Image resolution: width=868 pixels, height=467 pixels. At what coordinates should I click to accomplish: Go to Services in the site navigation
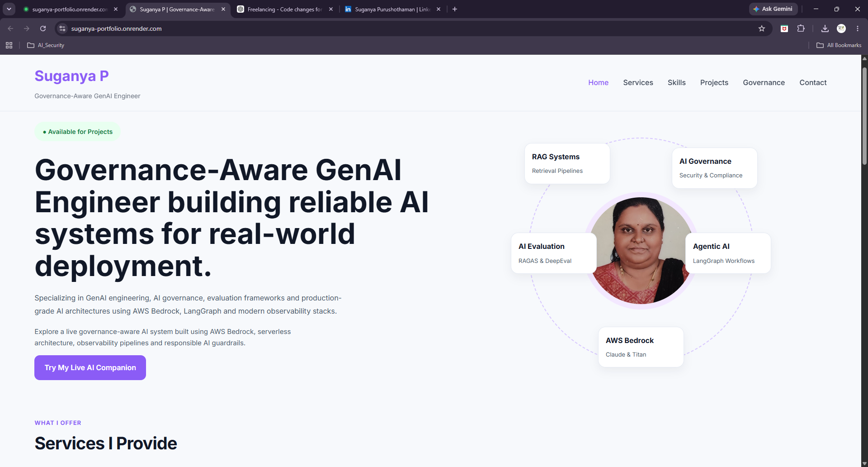[638, 82]
